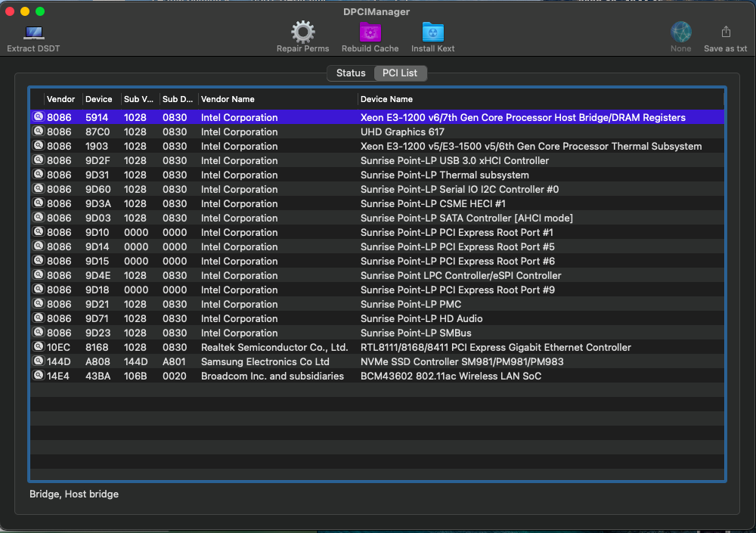Click the lookup icon for device 9D71
This screenshot has height=533, width=756.
(38, 318)
